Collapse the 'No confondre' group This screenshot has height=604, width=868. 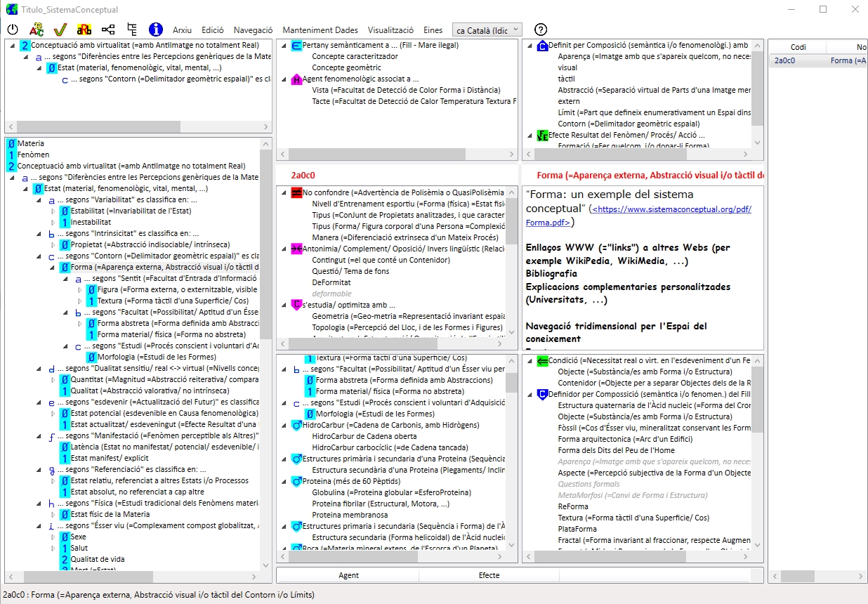[x=284, y=192]
